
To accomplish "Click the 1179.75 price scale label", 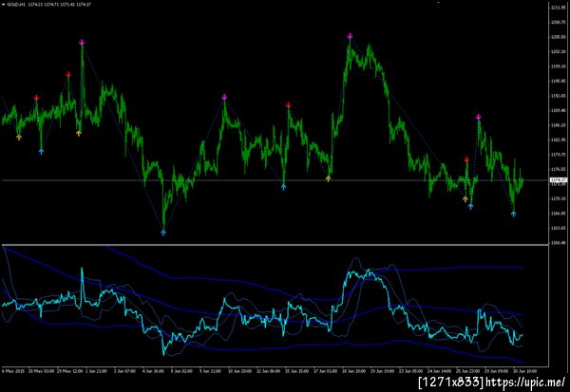I will pyautogui.click(x=558, y=155).
